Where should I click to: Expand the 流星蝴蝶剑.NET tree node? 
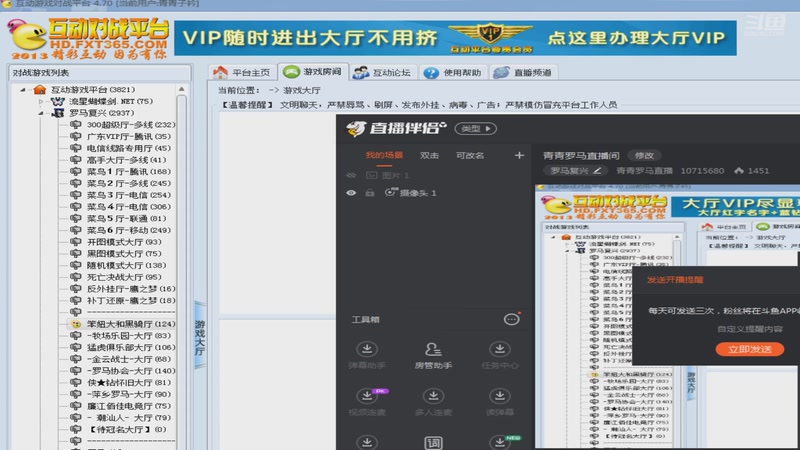[x=41, y=102]
